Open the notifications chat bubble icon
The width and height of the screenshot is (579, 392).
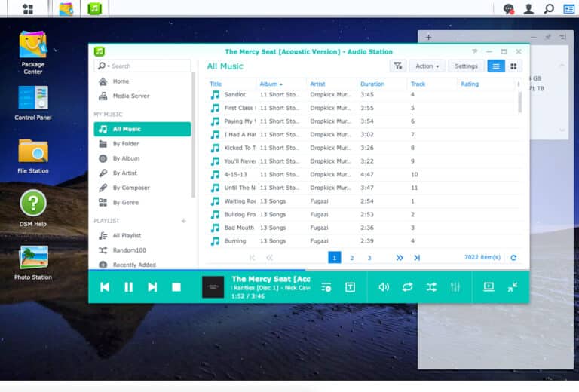pyautogui.click(x=509, y=9)
